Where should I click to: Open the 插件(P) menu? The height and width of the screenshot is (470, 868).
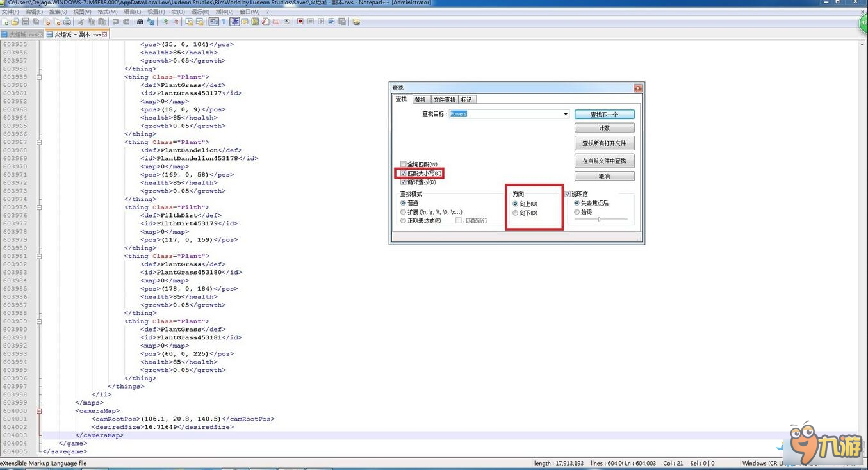[224, 12]
